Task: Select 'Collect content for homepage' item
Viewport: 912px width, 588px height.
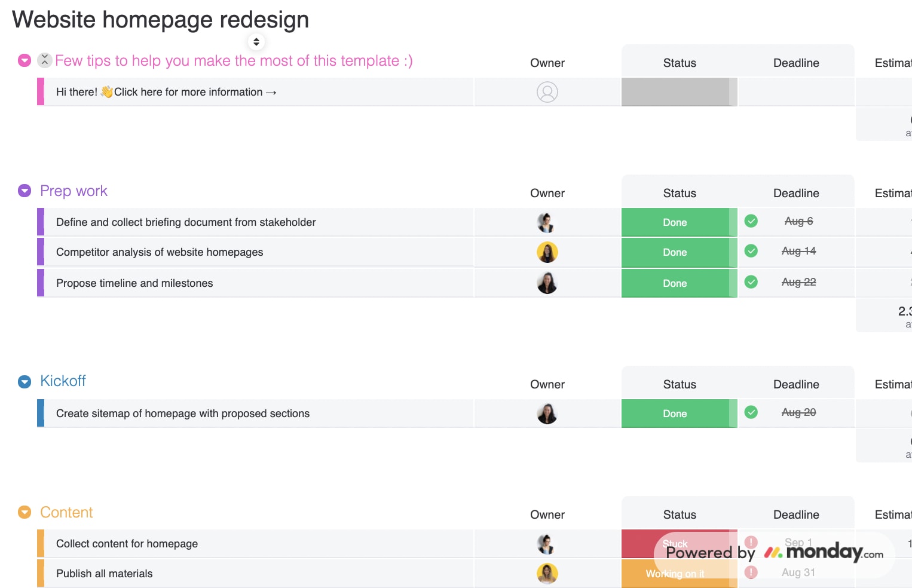Action: click(x=127, y=544)
